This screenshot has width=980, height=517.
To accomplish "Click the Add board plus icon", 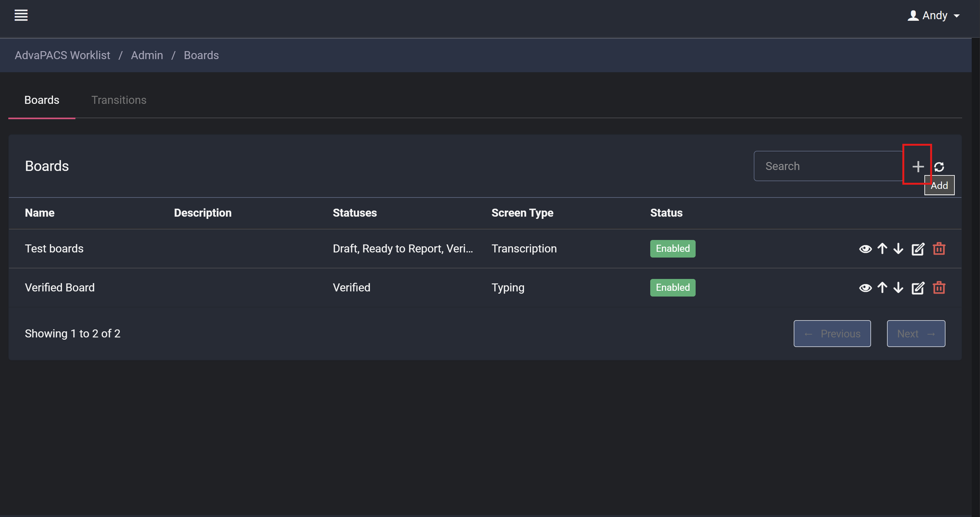I will (x=918, y=166).
